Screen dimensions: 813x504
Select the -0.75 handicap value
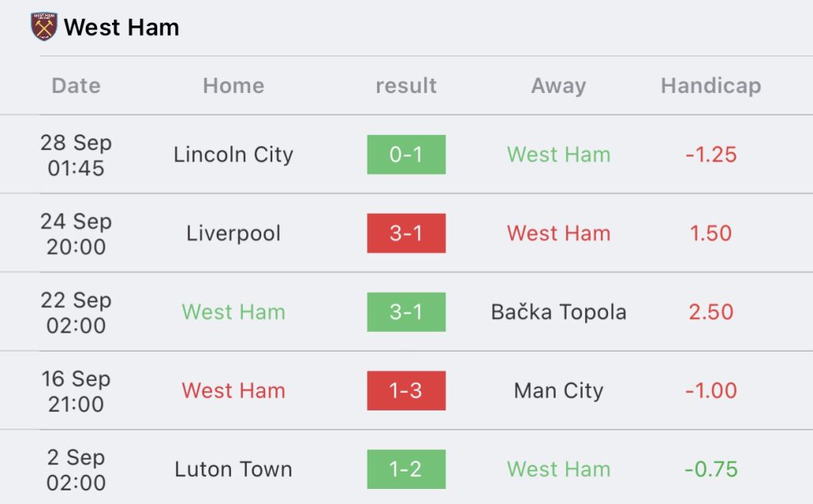tap(711, 469)
